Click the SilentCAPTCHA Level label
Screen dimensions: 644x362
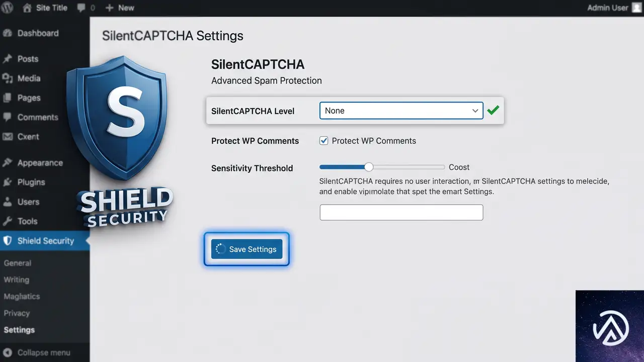[253, 111]
